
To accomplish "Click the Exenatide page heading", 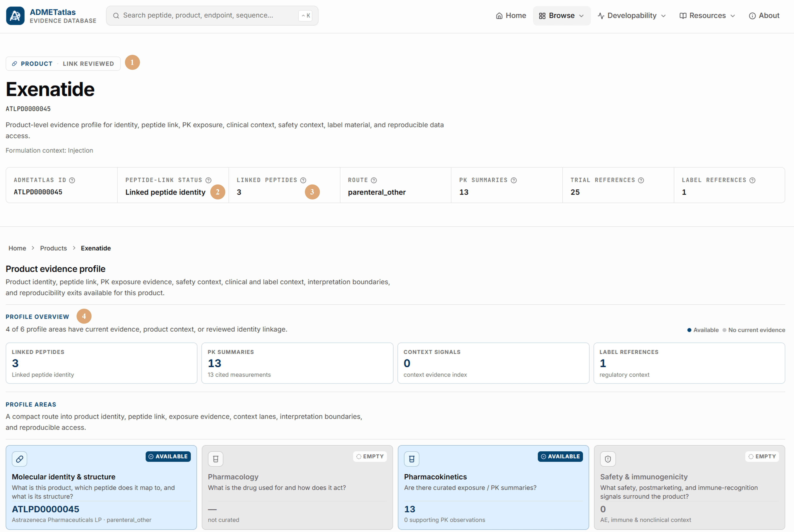I will pyautogui.click(x=50, y=89).
